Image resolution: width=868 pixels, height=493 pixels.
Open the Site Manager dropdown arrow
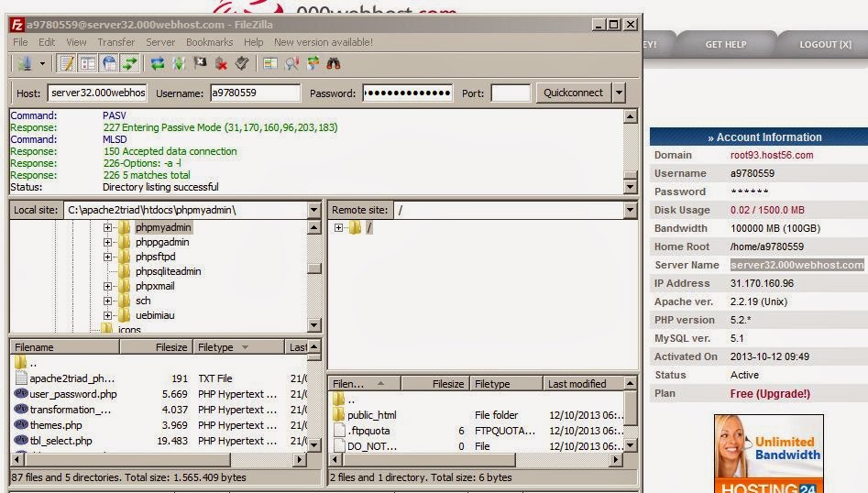click(42, 63)
